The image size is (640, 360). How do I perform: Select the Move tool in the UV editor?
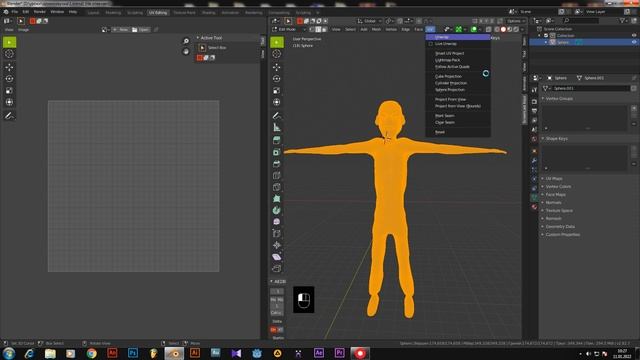[x=9, y=67]
